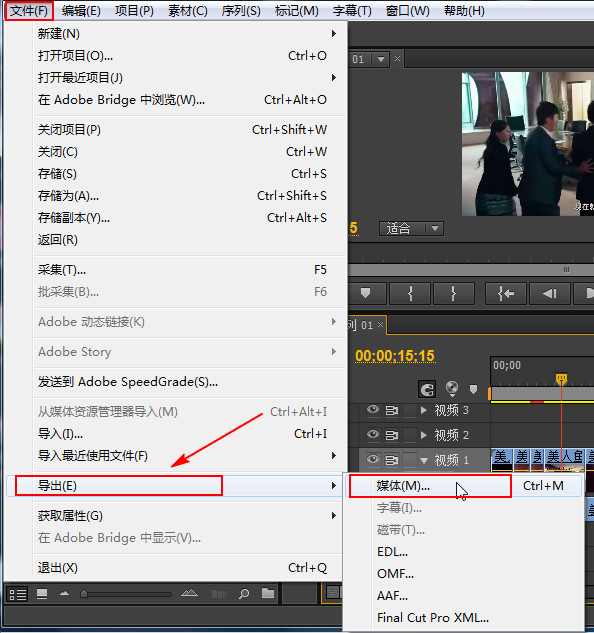
Task: Select 导出(E) in the File menu
Action: [x=174, y=486]
